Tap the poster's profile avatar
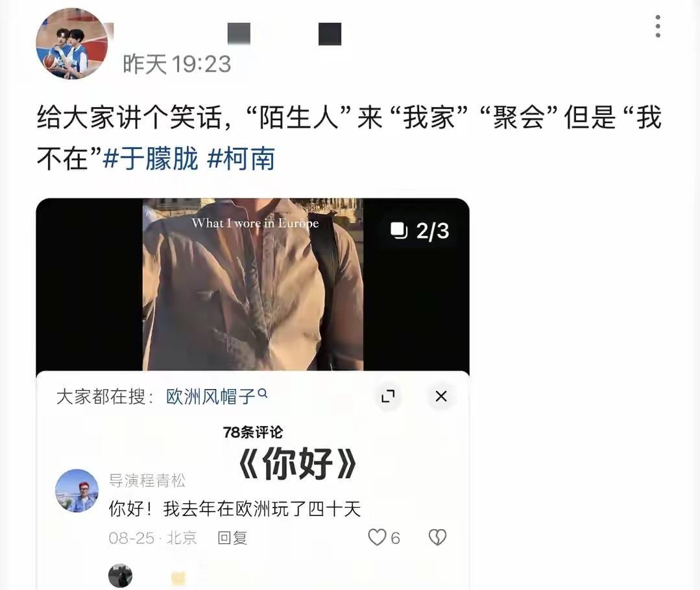The height and width of the screenshot is (590, 700). pyautogui.click(x=72, y=43)
